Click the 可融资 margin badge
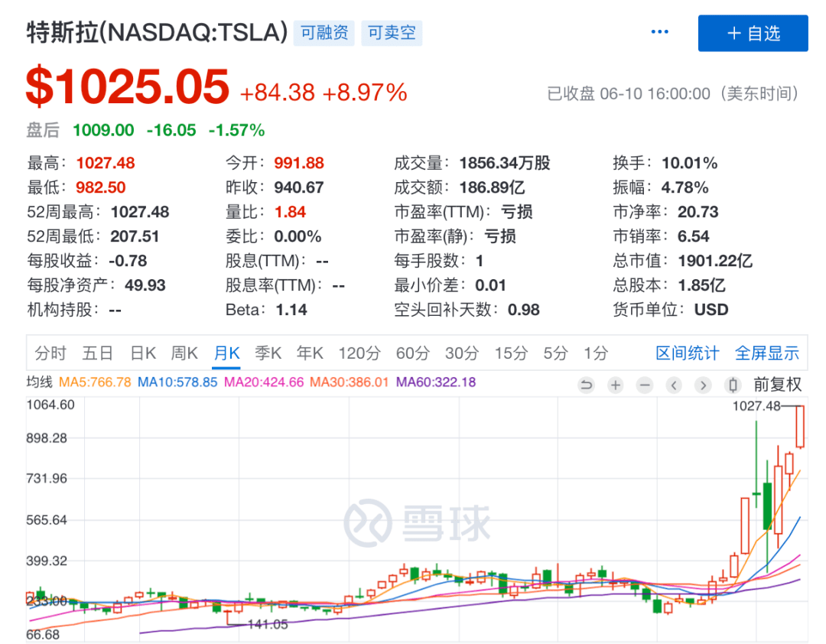826x644 pixels. pos(324,32)
